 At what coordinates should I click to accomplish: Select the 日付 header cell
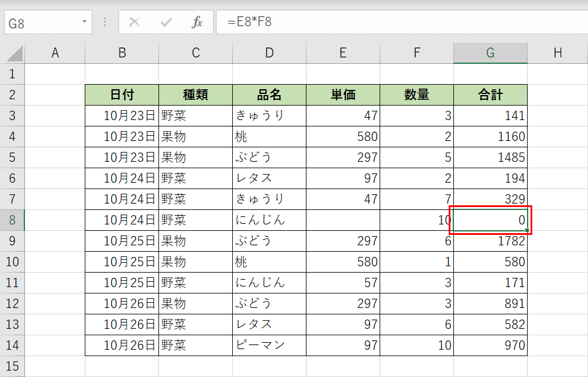pyautogui.click(x=122, y=95)
